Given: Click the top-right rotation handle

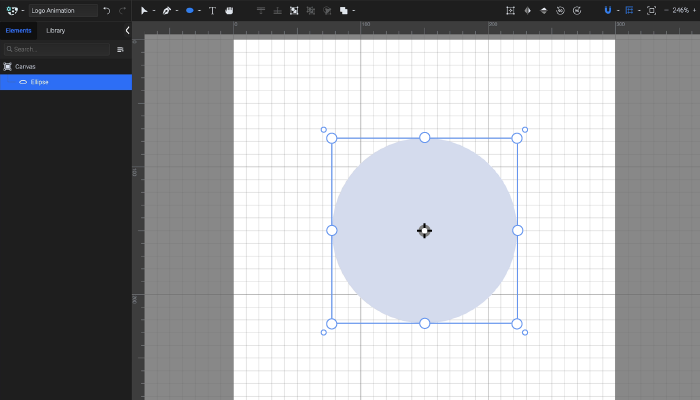Looking at the screenshot, I should (525, 130).
